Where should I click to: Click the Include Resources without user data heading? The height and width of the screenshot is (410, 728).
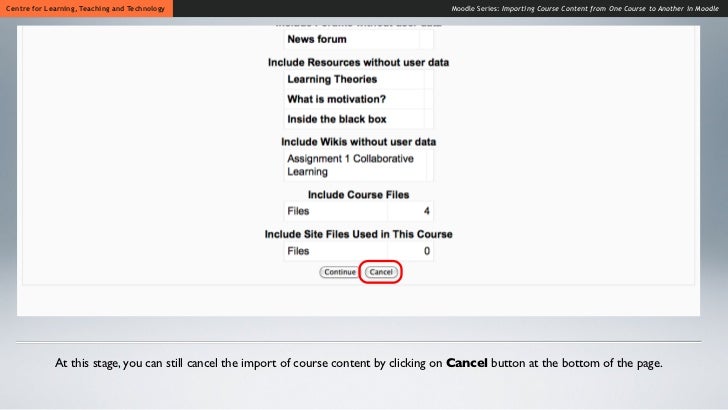(x=358, y=63)
